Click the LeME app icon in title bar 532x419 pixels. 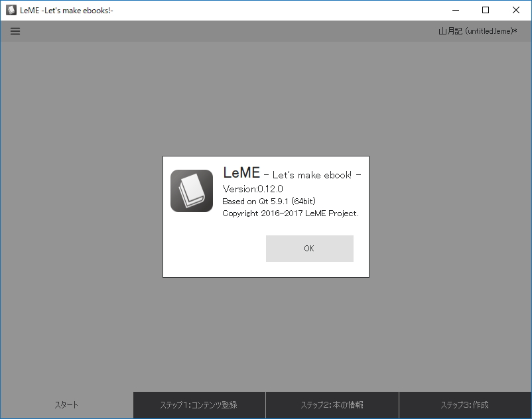[x=11, y=10]
